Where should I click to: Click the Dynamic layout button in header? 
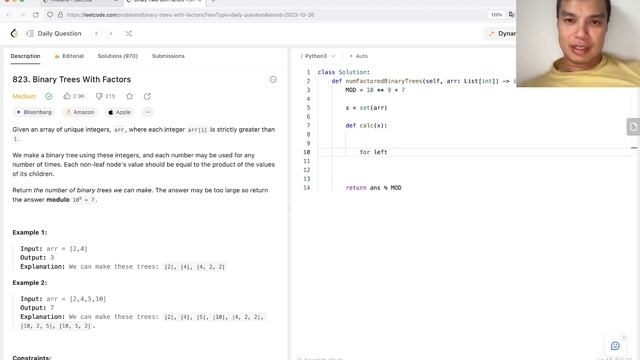[500, 33]
